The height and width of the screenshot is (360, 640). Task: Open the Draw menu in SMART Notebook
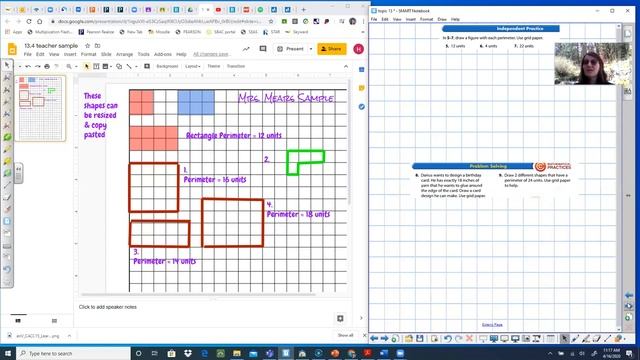click(442, 19)
